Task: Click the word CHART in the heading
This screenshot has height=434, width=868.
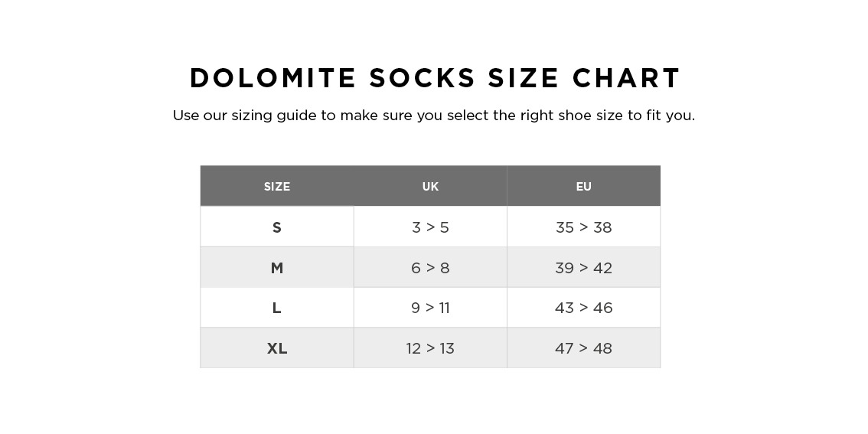Action: (626, 78)
